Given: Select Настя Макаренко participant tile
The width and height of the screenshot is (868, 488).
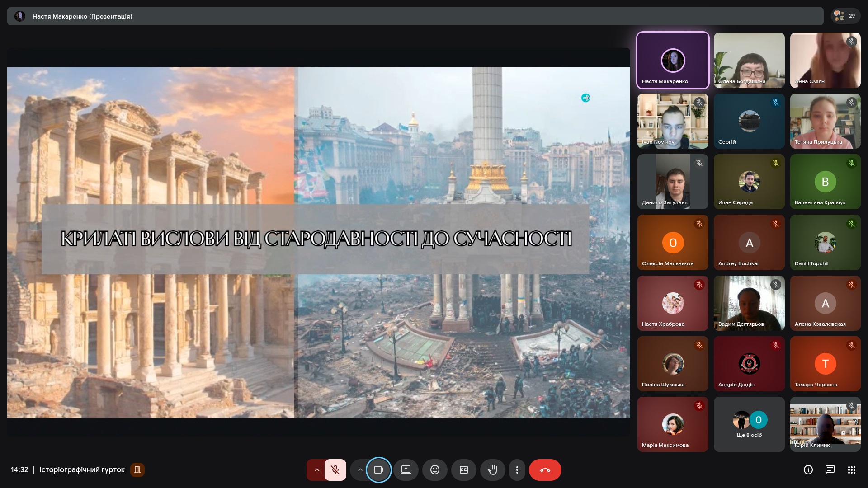Looking at the screenshot, I should point(672,60).
